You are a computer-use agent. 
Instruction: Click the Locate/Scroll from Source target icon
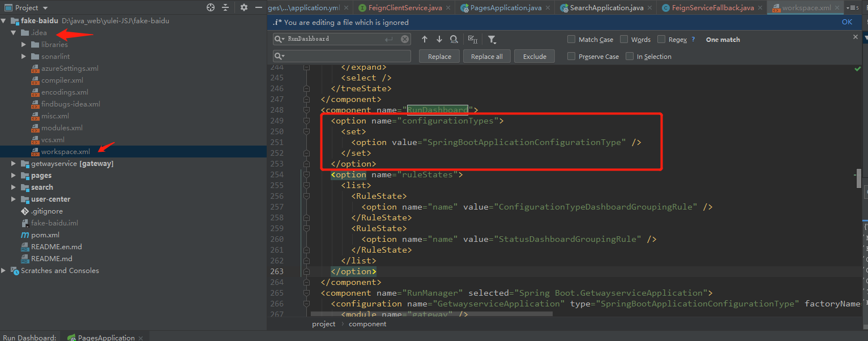211,7
